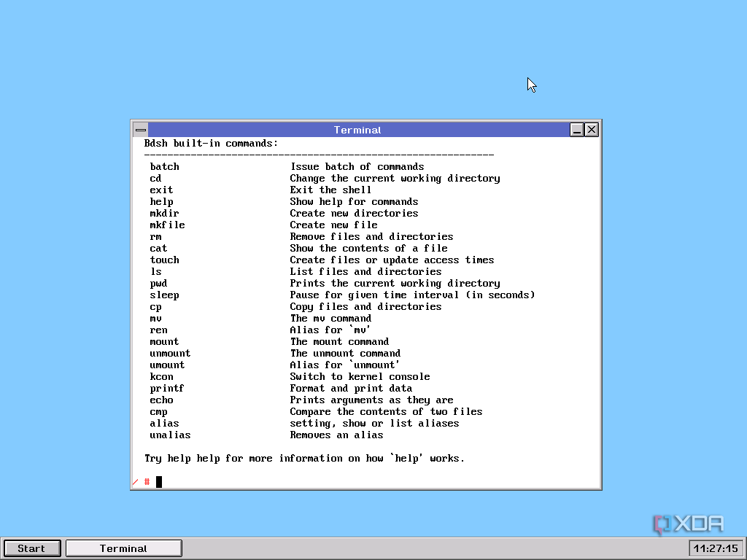
Task: Click 'Show the contents of a file'
Action: click(x=368, y=248)
